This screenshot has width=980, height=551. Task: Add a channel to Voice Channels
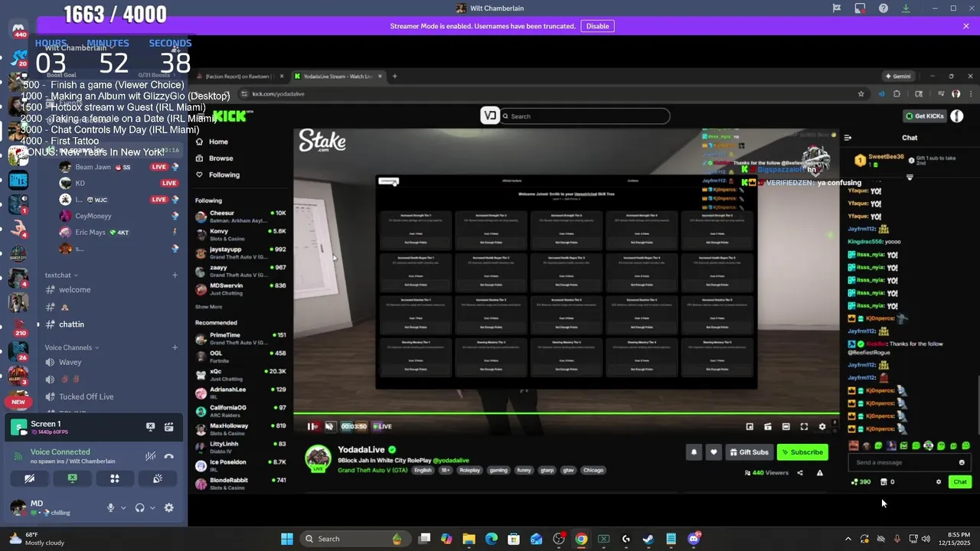tap(175, 347)
